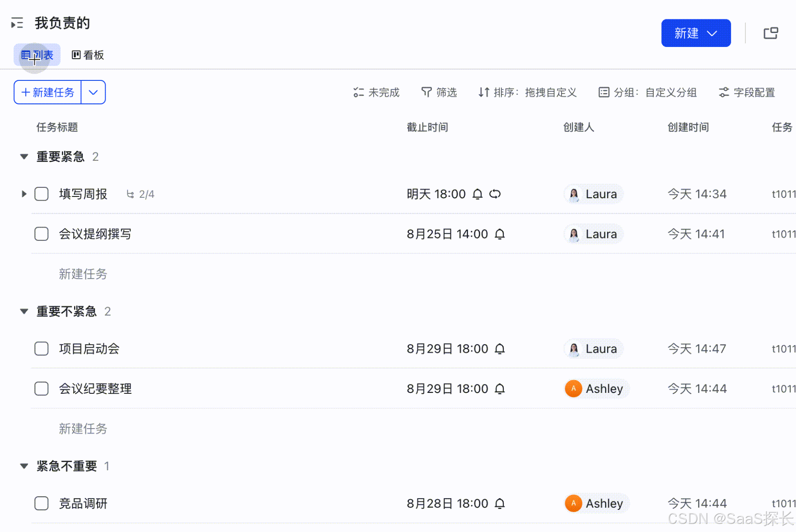796x532 pixels.
Task: Click the + 新建任务 button
Action: point(48,92)
